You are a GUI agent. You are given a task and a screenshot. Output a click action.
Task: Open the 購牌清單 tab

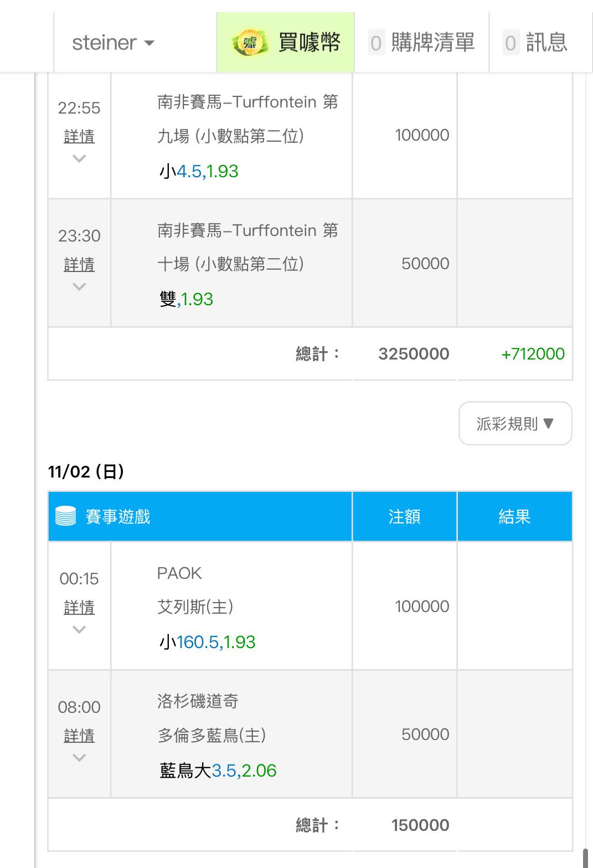coord(432,43)
